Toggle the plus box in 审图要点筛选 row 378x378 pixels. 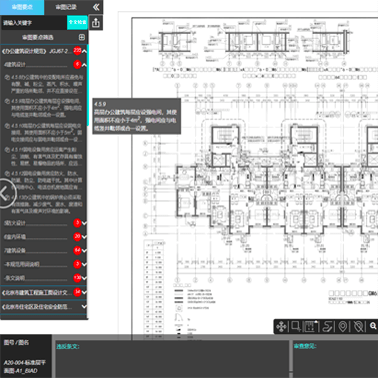82,37
